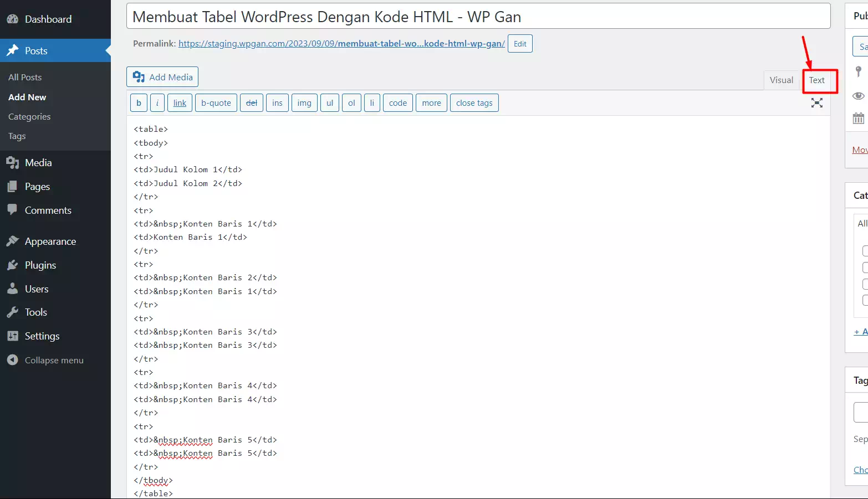Click the calendar schedule icon in Publish panel
This screenshot has width=868, height=499.
(x=859, y=118)
